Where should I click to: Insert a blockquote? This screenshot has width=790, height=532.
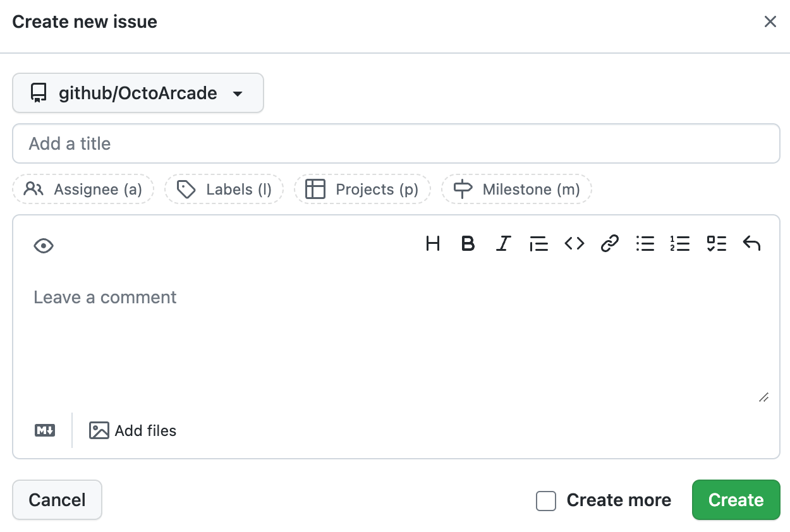point(538,244)
